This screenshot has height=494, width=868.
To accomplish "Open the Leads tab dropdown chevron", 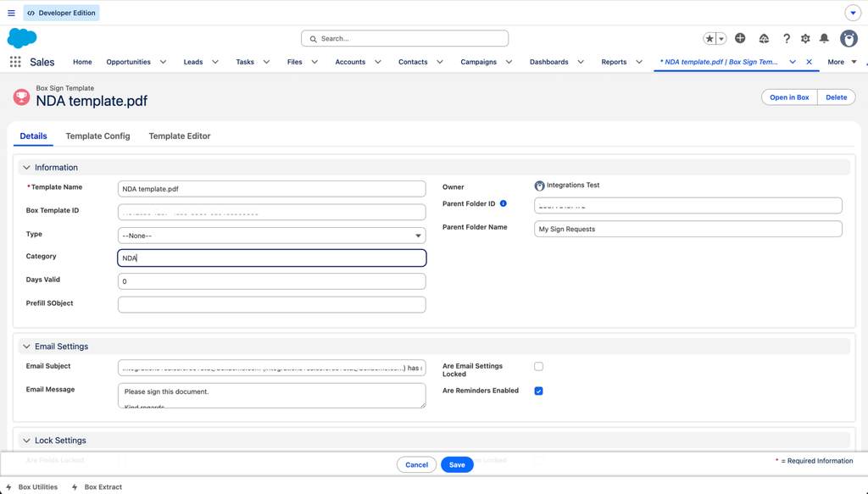I will point(215,62).
